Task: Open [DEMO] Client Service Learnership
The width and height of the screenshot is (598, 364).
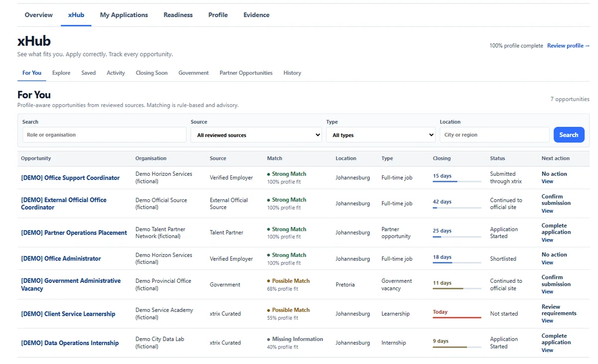Action: click(68, 314)
